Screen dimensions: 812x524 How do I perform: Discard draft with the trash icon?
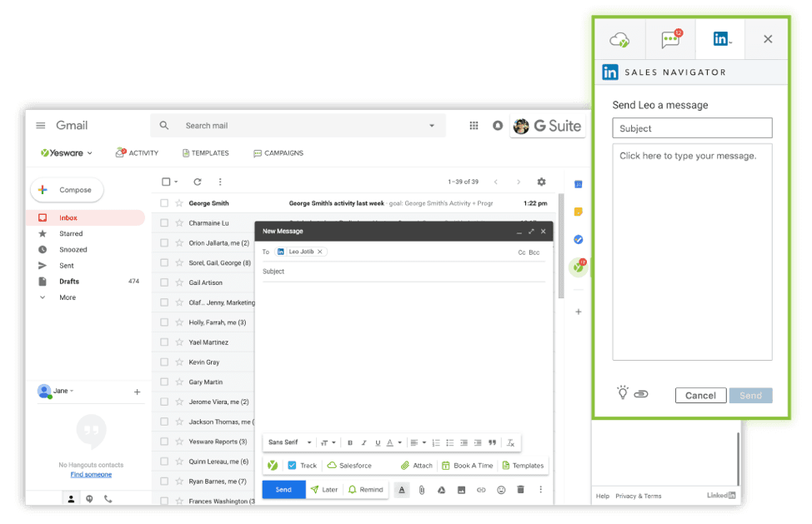(x=521, y=490)
